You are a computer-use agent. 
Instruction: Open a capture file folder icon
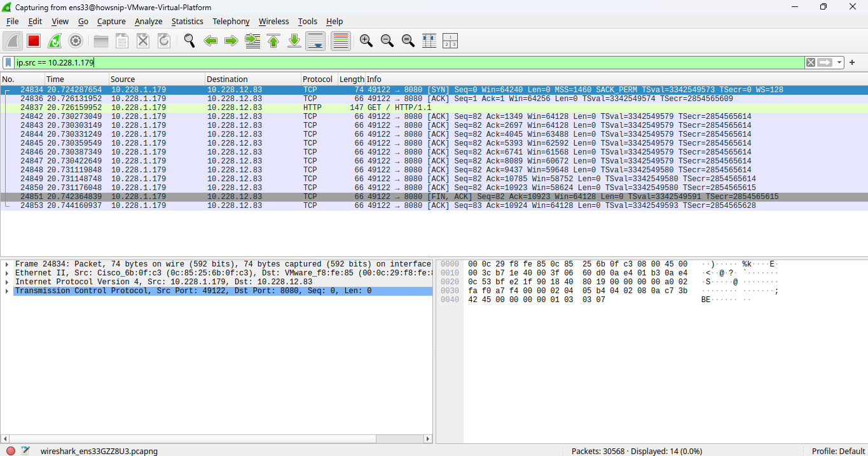pos(101,41)
